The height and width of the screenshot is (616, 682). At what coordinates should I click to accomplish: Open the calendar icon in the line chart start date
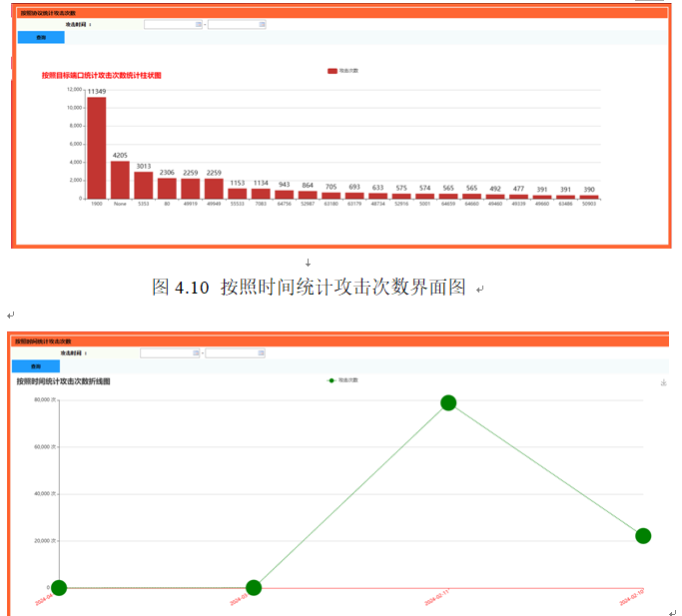[196, 352]
